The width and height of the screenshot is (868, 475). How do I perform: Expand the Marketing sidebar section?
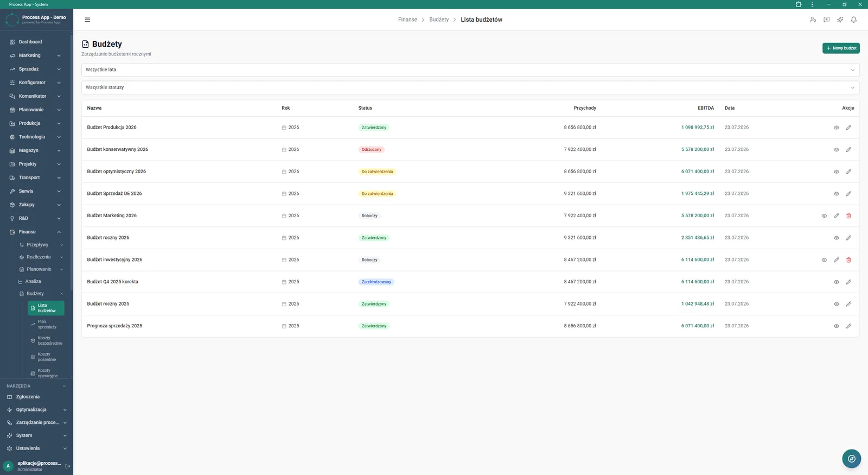[35, 55]
